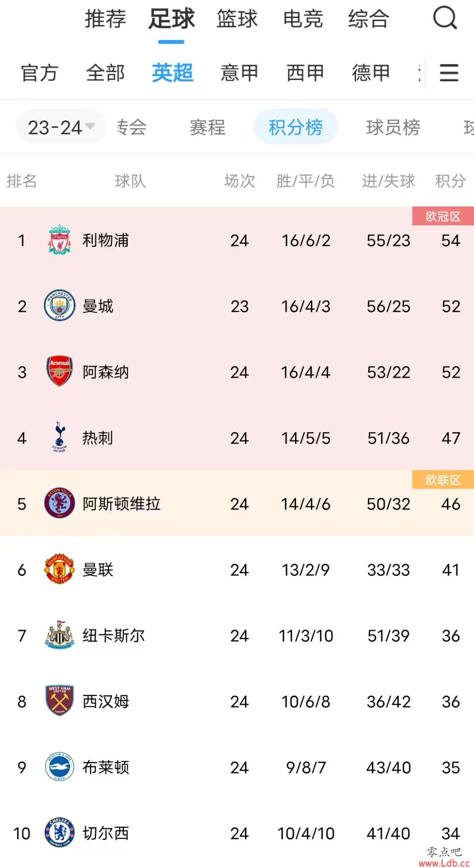Switch to the 电竞 top tab
474x868 pixels.
coord(303,19)
